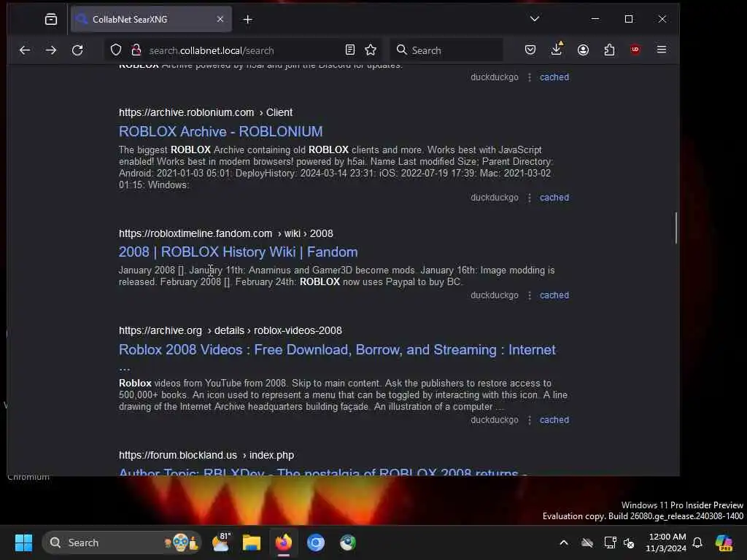Open the tracking protection shield icon

(x=116, y=50)
